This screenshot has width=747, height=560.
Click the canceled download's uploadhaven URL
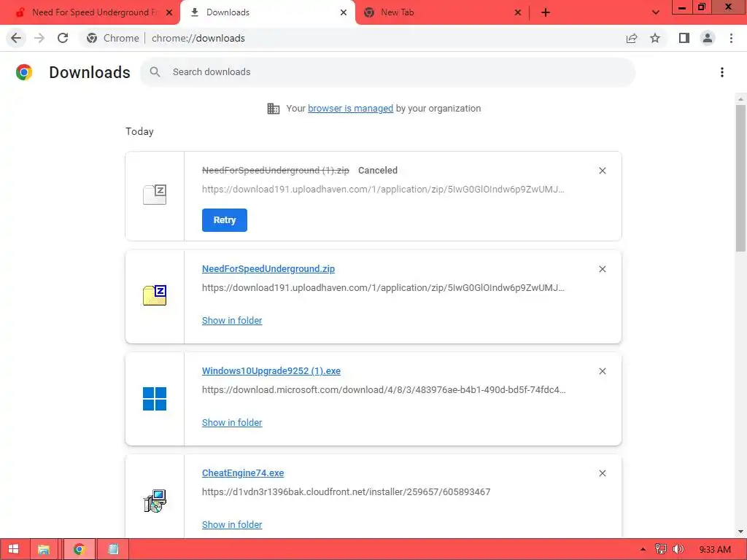(383, 190)
